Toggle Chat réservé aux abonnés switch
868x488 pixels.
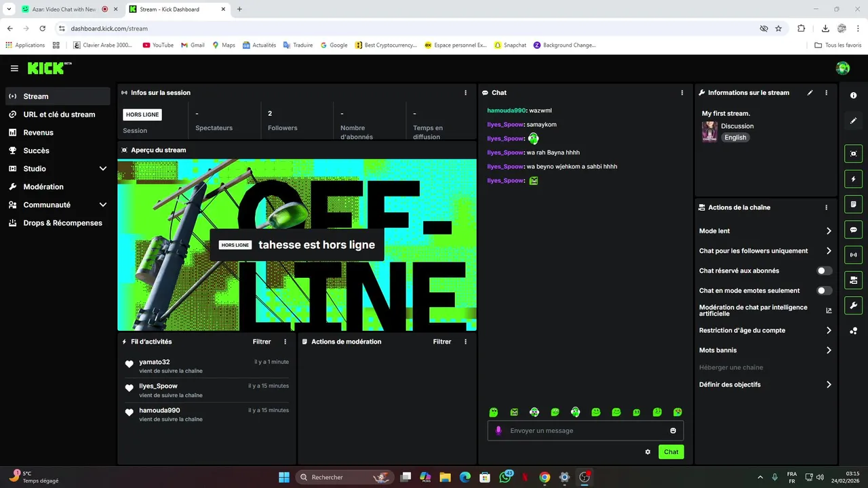824,270
